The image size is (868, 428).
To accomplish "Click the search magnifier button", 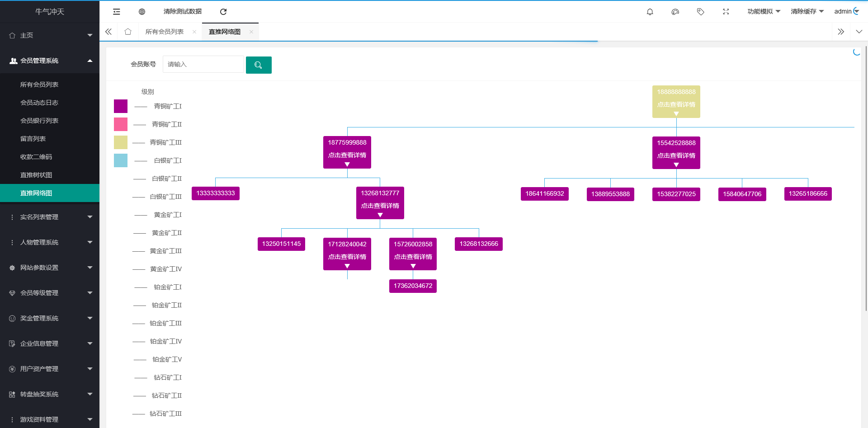I will pos(259,65).
